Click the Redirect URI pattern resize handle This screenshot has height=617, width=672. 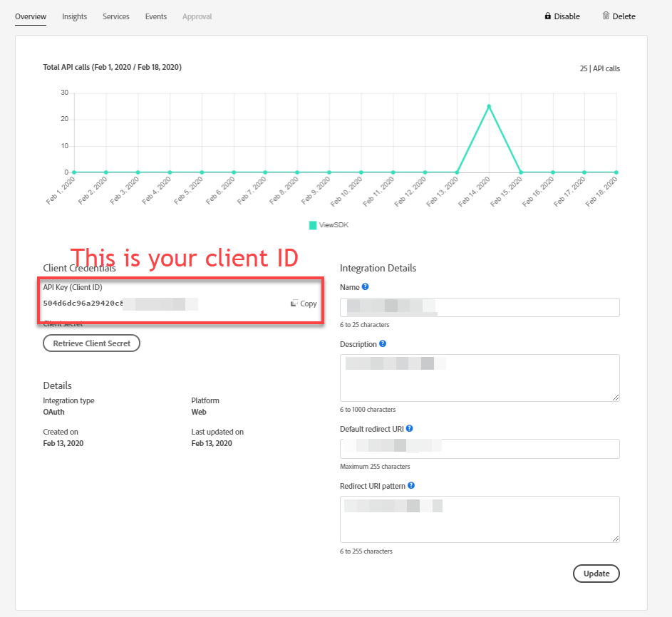tap(616, 539)
